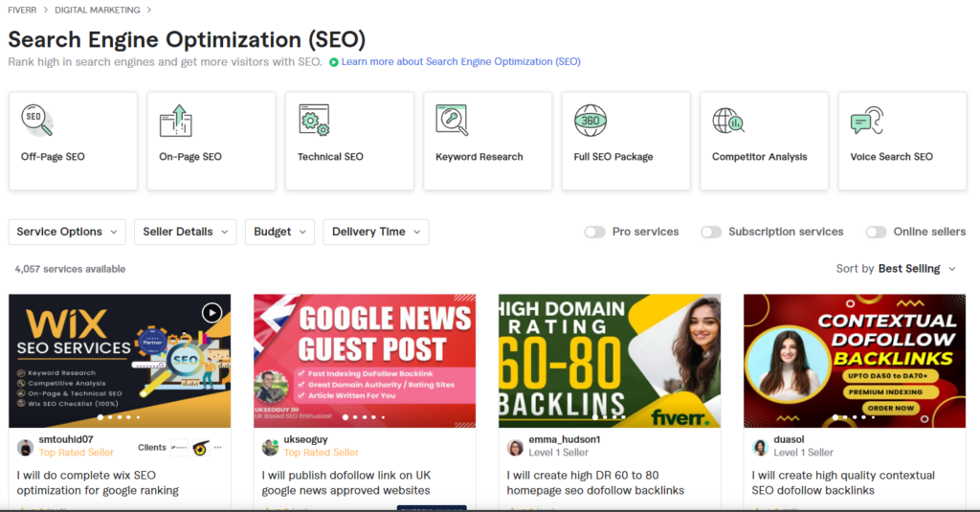The height and width of the screenshot is (512, 980).
Task: Select On-Page SEO category label
Action: [x=190, y=157]
